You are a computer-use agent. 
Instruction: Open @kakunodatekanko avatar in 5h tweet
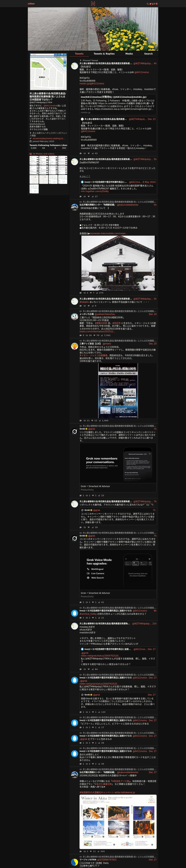[75, 207]
